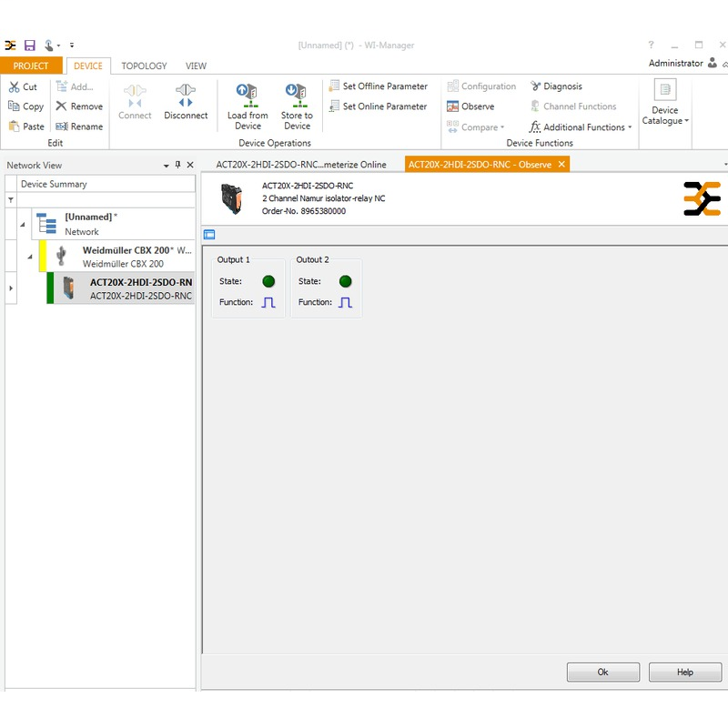Toggle the Network View pin
Screen dimensions: 728x728
pos(177,165)
